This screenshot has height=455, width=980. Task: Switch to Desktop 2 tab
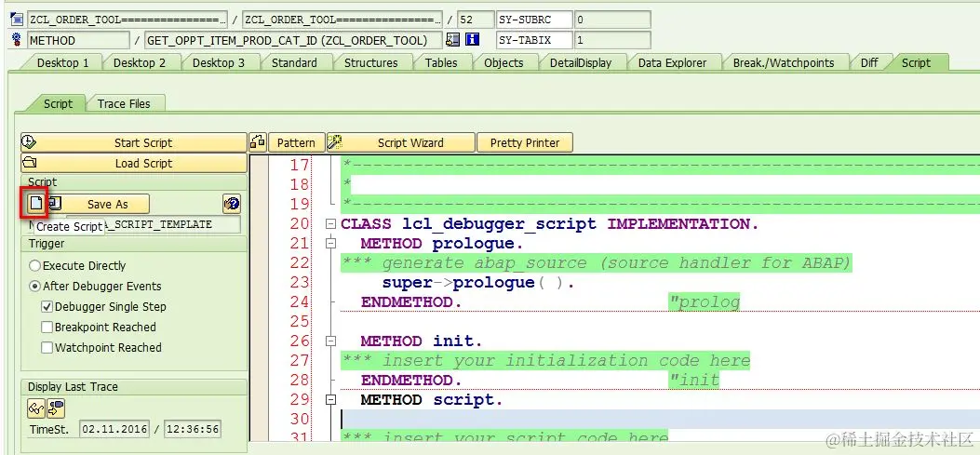pos(140,62)
